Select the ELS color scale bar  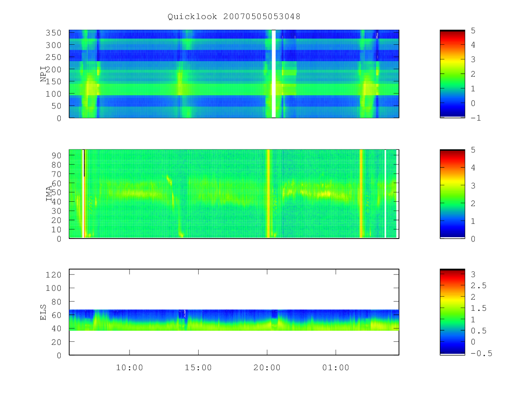click(x=452, y=312)
